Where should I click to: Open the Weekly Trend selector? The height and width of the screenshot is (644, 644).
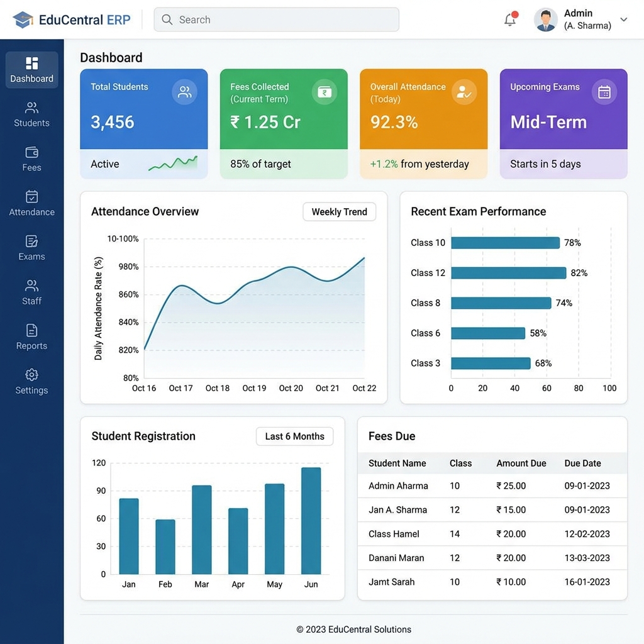[339, 211]
